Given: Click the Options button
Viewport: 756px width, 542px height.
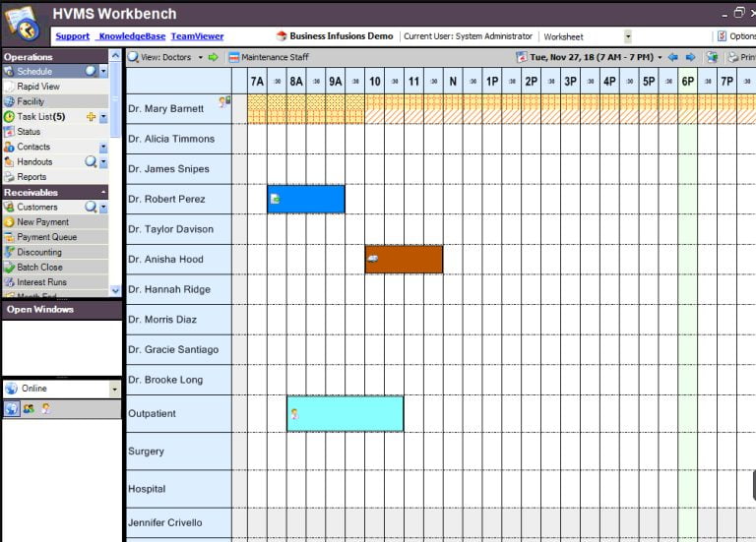Looking at the screenshot, I should coord(734,36).
